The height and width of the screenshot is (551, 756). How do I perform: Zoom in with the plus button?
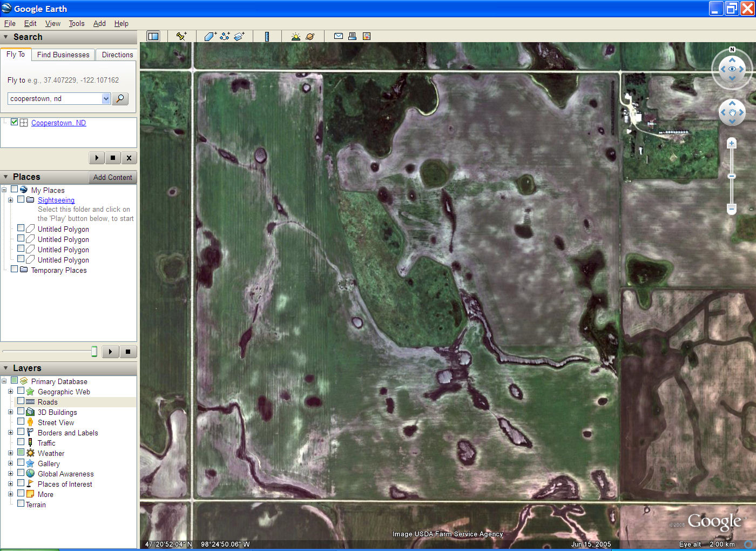pos(732,143)
